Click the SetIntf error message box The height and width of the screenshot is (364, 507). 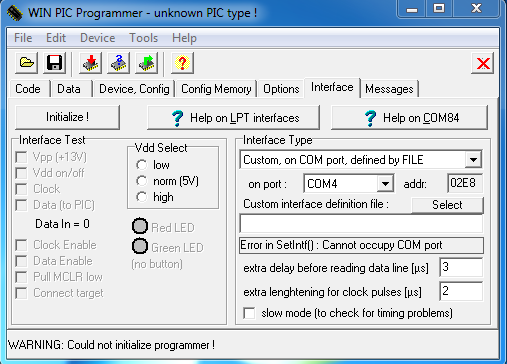tap(361, 245)
